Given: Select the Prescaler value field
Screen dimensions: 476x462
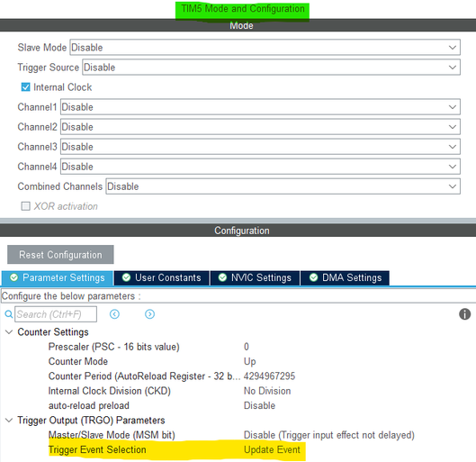Looking at the screenshot, I should (247, 347).
